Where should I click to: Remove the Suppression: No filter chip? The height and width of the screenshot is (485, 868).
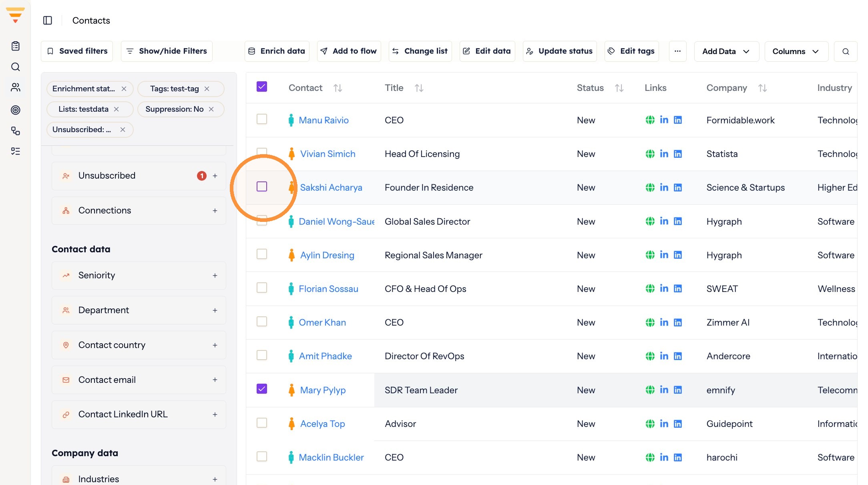[x=211, y=109]
